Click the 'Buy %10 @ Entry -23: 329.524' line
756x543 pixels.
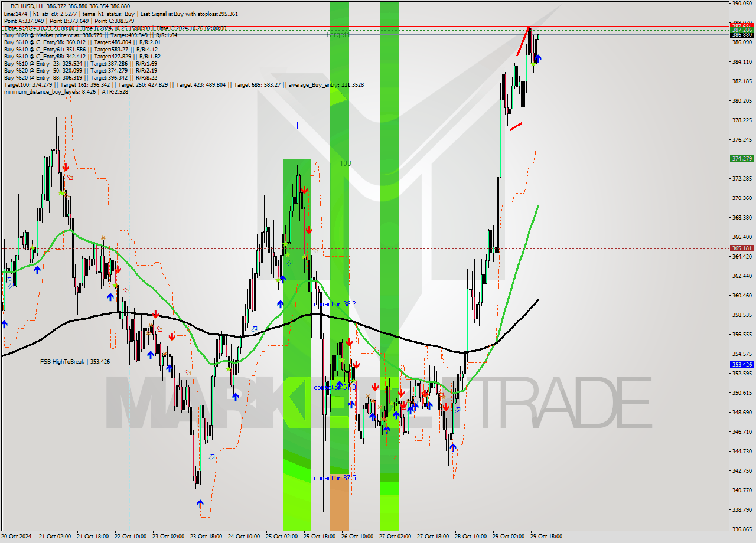coord(80,63)
